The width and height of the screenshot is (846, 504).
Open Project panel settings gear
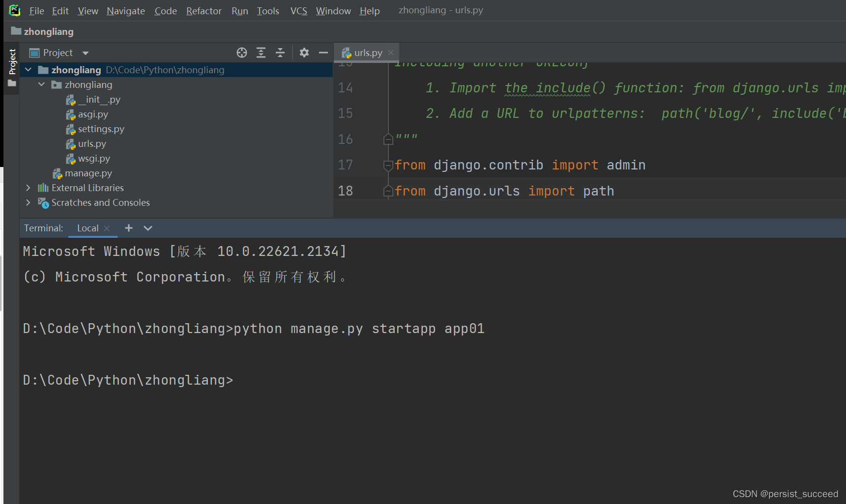point(304,53)
